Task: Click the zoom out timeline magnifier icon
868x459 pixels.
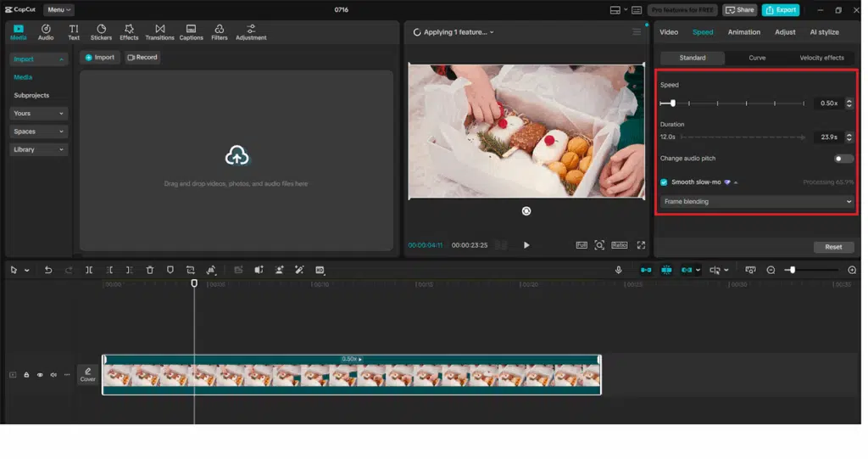Action: pyautogui.click(x=771, y=270)
